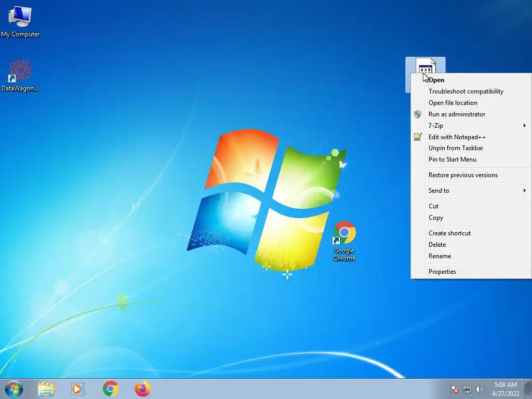532x399 pixels.
Task: Open Properties from context menu
Action: [471, 272]
